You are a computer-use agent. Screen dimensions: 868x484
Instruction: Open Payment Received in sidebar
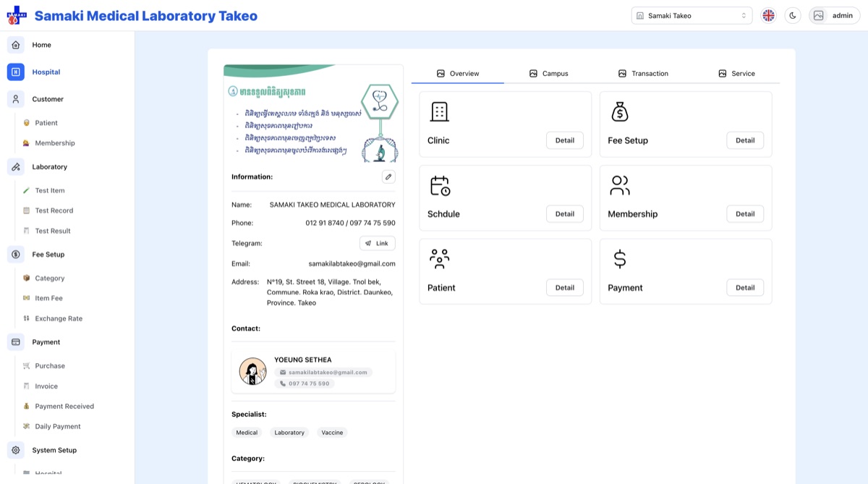(64, 407)
